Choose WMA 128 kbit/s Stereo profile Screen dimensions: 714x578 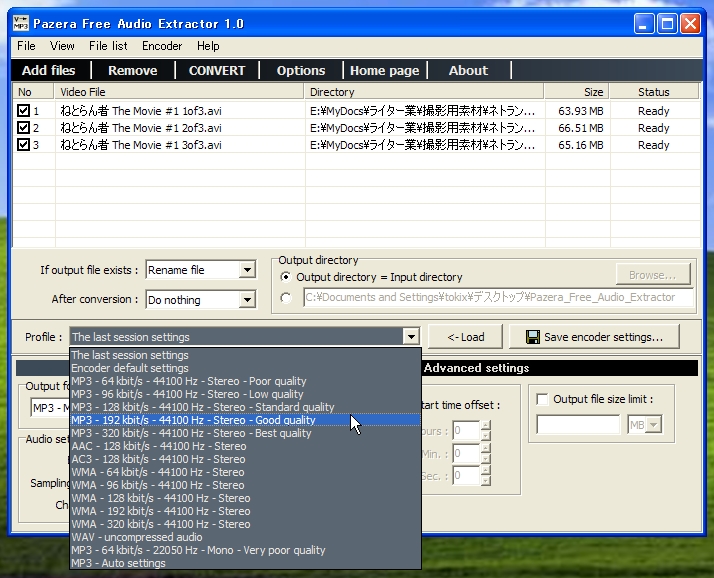245,498
